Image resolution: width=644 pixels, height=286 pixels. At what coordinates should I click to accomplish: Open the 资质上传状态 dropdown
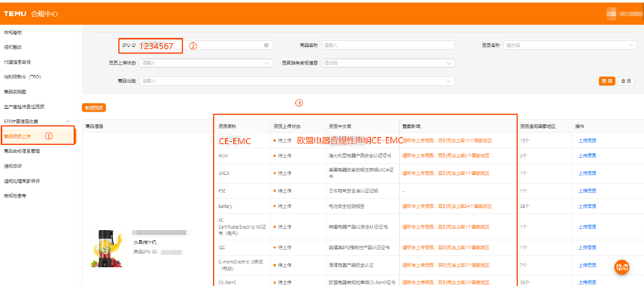coord(206,63)
